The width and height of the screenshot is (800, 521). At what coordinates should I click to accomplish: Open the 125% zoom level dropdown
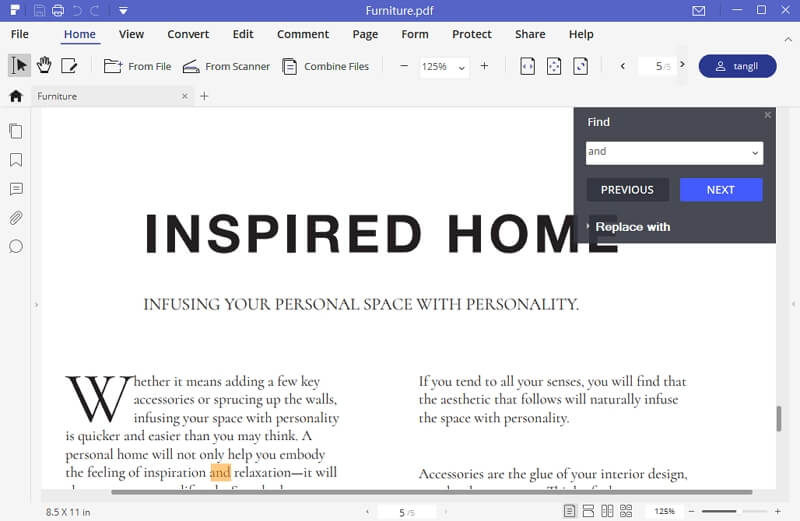pyautogui.click(x=461, y=67)
